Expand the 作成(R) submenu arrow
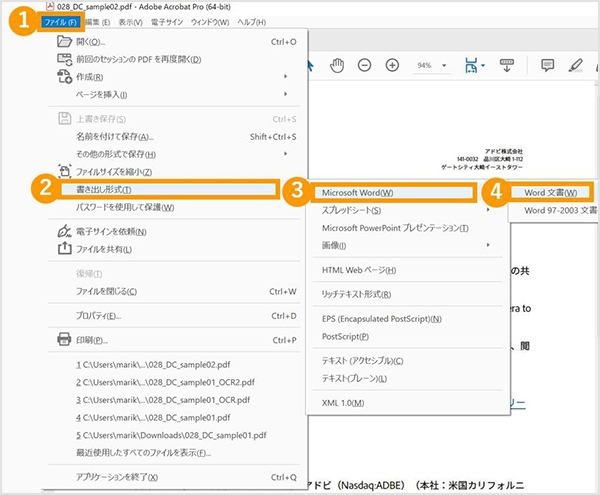Image resolution: width=600 pixels, height=495 pixels. [x=285, y=77]
